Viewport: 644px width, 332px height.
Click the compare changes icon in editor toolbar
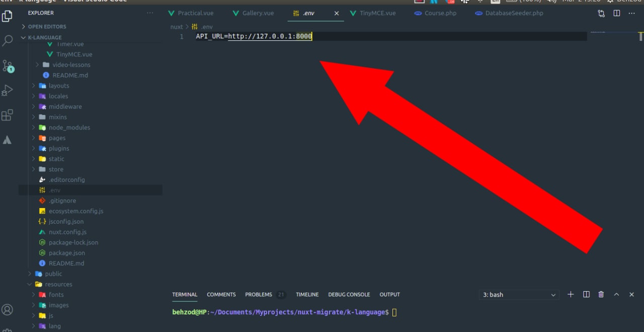(601, 14)
